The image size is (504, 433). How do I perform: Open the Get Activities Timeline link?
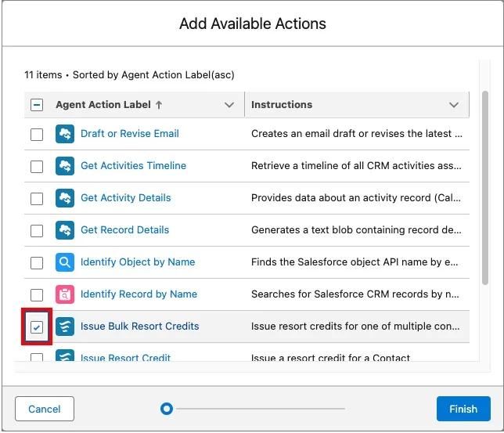click(133, 166)
